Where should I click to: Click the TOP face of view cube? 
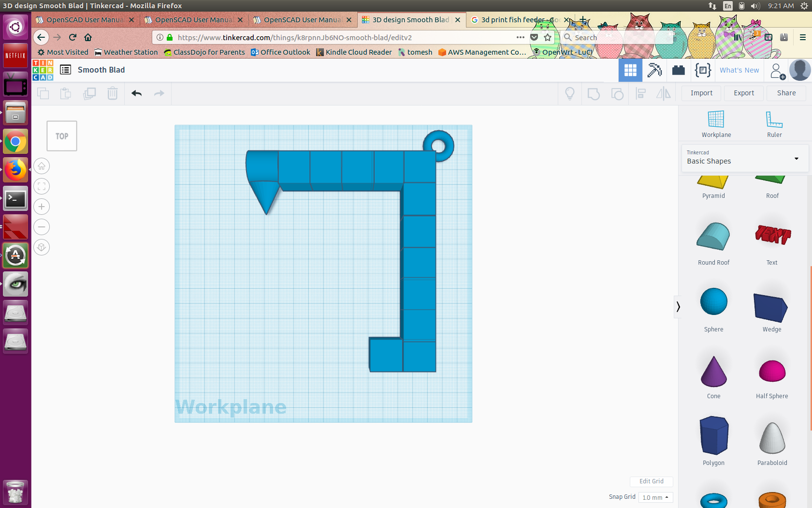[62, 136]
